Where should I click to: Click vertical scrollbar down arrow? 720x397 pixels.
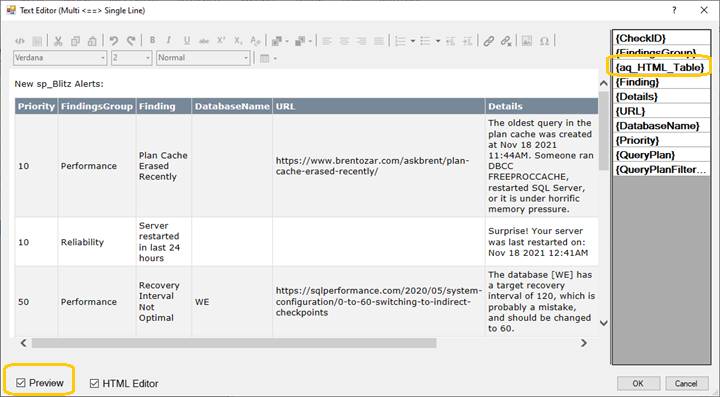(604, 323)
